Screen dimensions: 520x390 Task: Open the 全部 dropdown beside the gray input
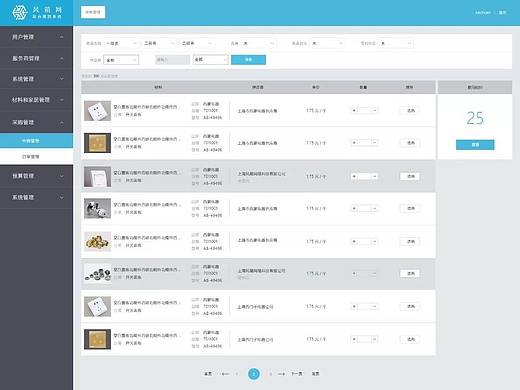210,60
